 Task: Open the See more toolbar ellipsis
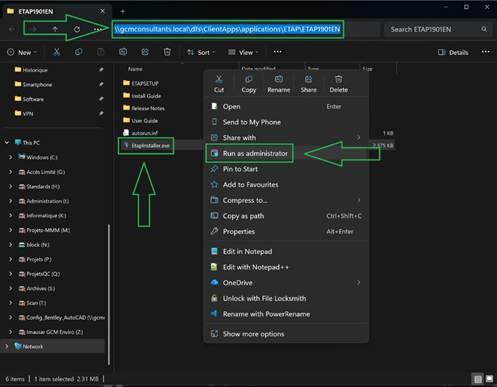[x=277, y=52]
